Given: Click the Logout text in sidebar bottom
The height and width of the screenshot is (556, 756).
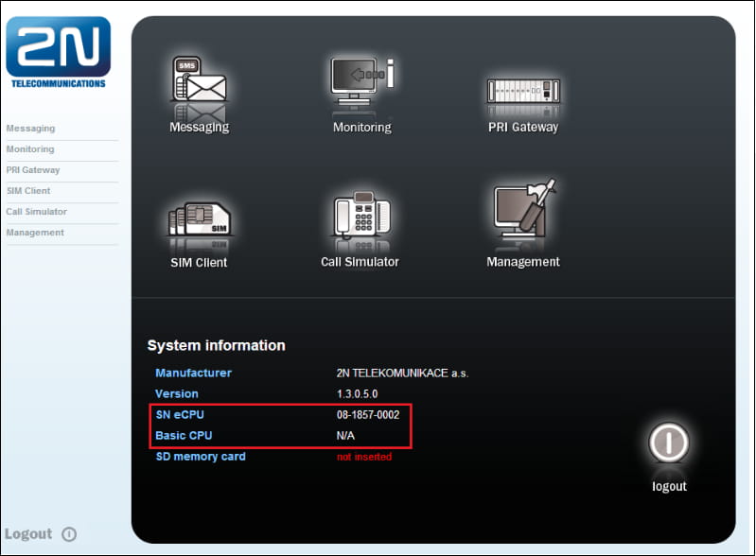Looking at the screenshot, I should (28, 534).
